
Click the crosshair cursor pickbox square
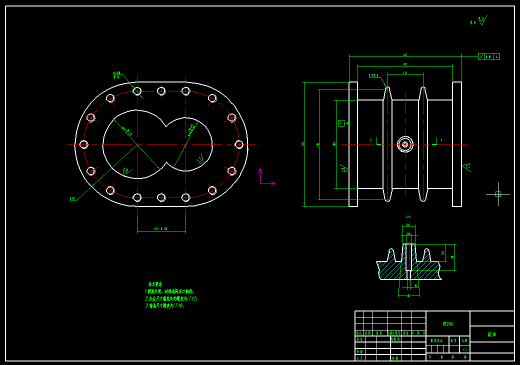pos(498,194)
